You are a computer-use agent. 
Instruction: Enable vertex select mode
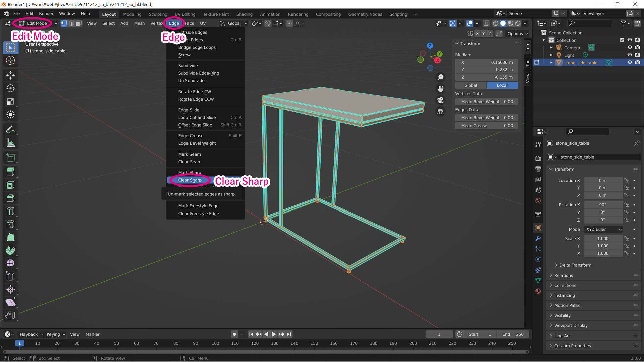pos(64,23)
